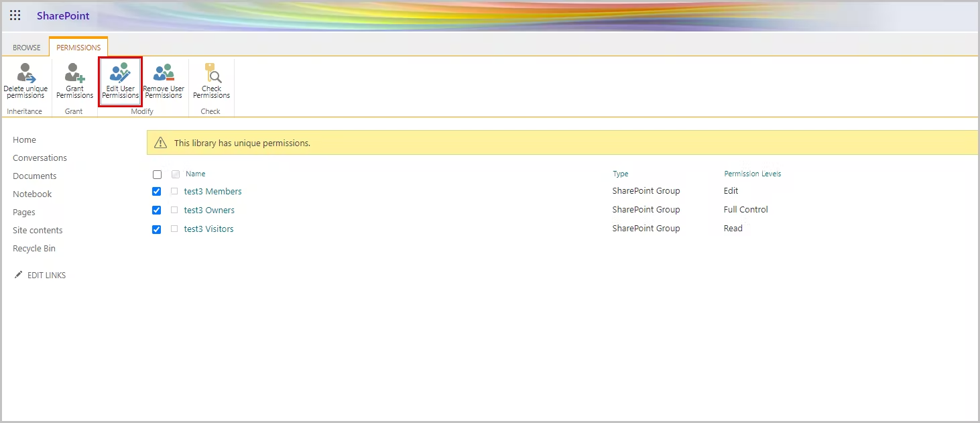Screen dimensions: 980x423
Task: Open the test3 Members group link
Action: pyautogui.click(x=212, y=191)
